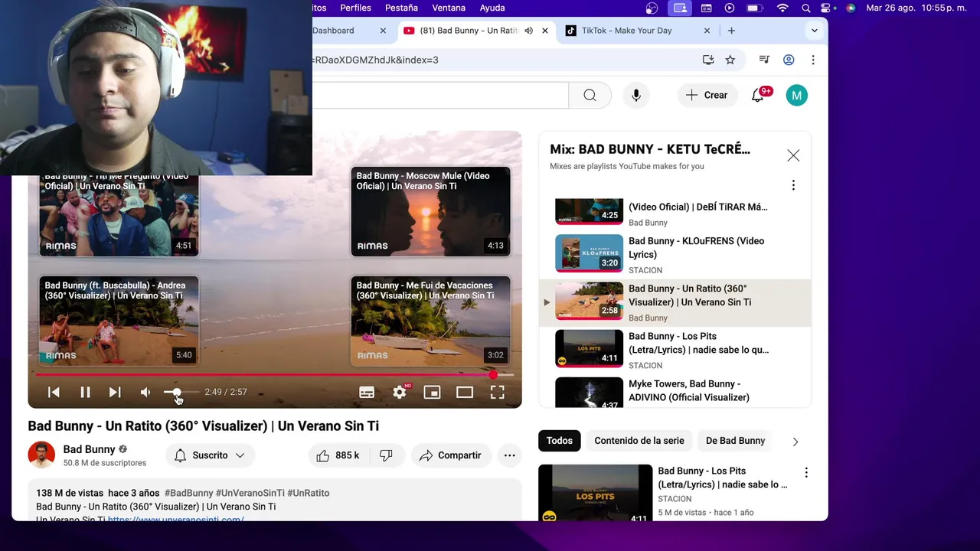Open the #UnVeranoSinTi hashtag link
Viewport: 980px width, 551px height.
pos(250,493)
